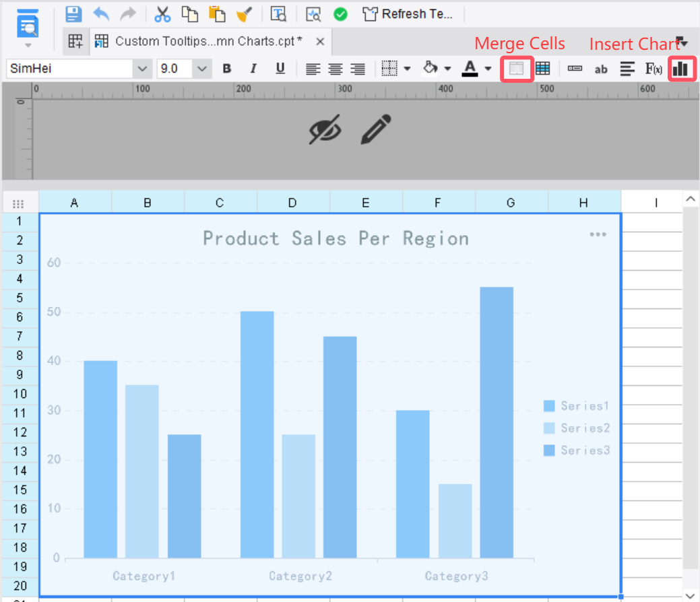Insert a widget control icon

[575, 69]
